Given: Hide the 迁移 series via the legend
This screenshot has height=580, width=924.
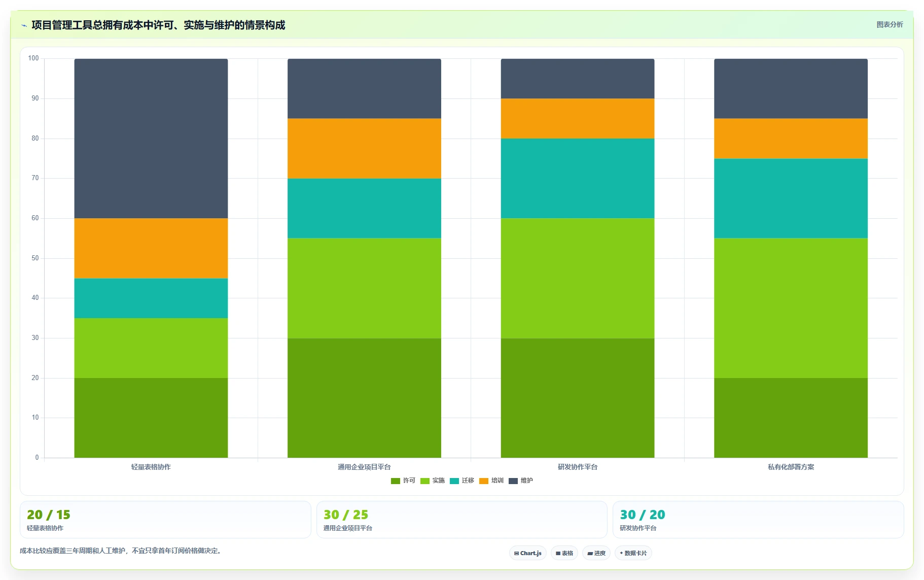Looking at the screenshot, I should point(462,481).
